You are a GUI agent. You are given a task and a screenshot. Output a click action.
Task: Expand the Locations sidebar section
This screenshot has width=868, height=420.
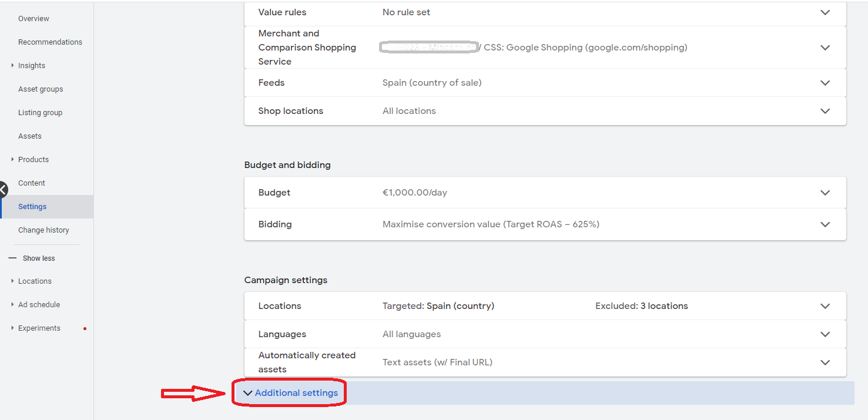click(x=12, y=281)
